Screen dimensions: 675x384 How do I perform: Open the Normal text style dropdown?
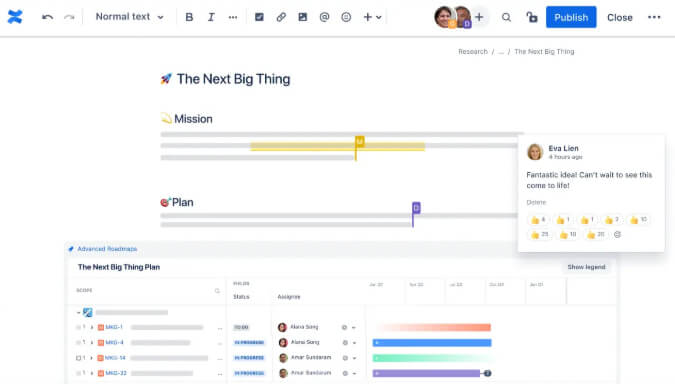(x=130, y=17)
